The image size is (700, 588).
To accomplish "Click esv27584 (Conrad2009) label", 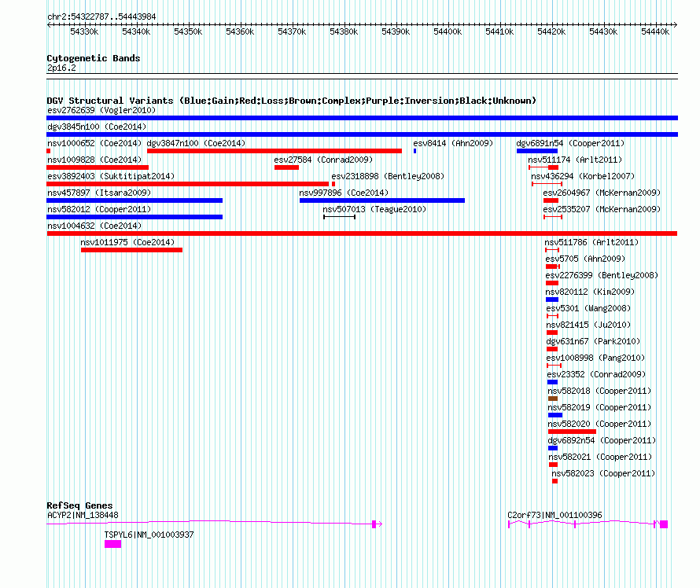I will point(323,160).
